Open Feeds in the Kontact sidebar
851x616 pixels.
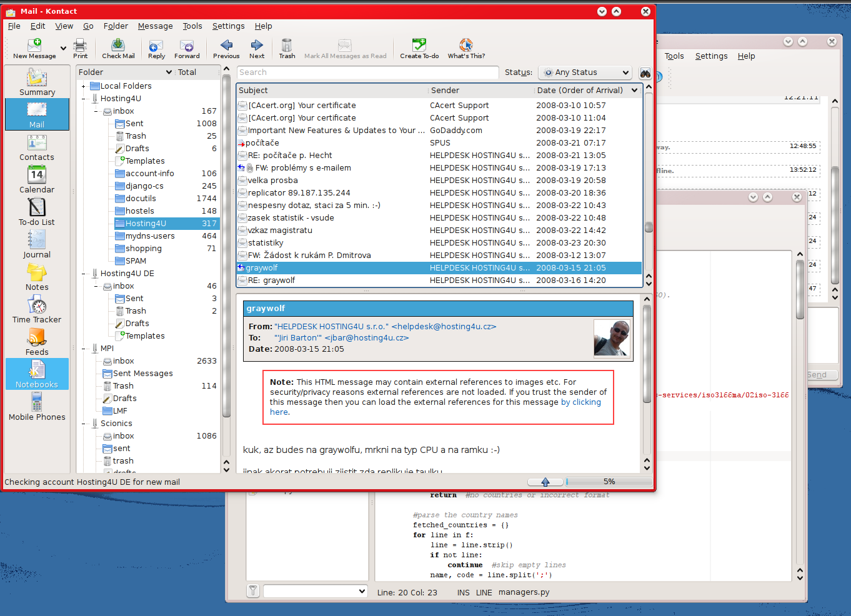(37, 343)
